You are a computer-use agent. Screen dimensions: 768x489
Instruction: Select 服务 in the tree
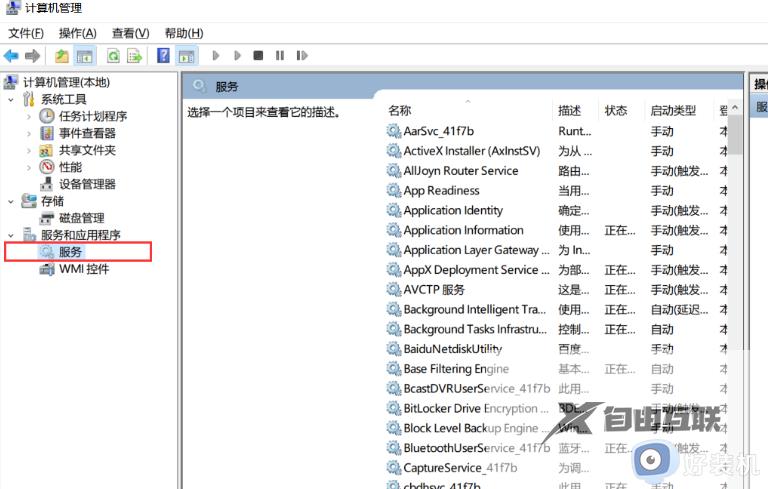pos(70,252)
